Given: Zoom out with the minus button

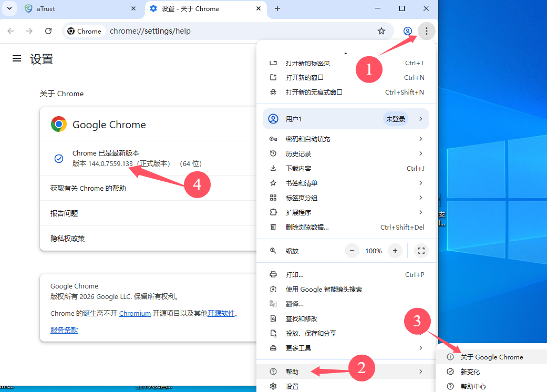Looking at the screenshot, I should pos(352,251).
